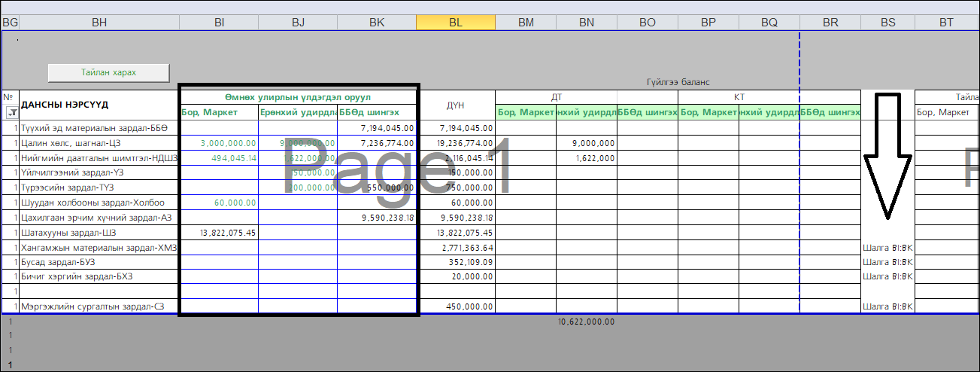
Task: Click the 'Тайлан харах' button
Action: [x=108, y=72]
